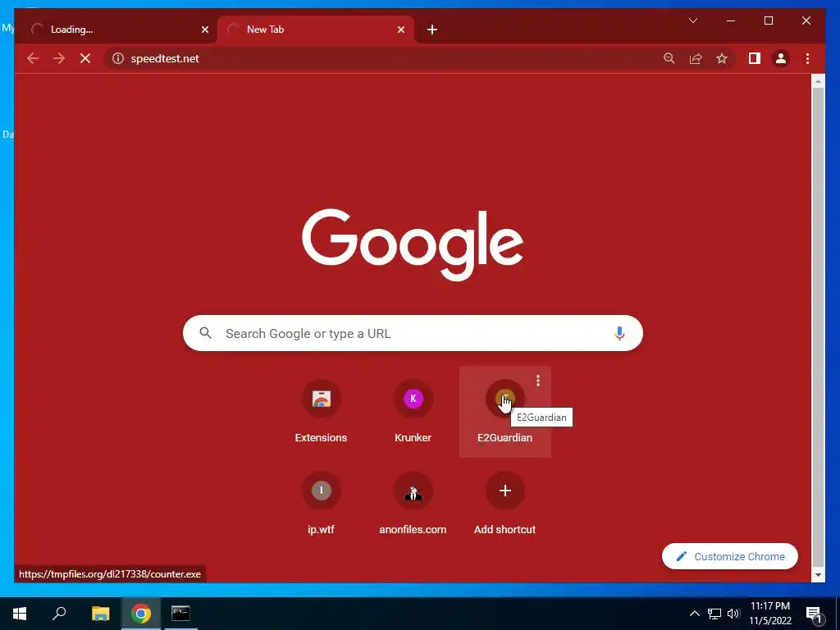The width and height of the screenshot is (840, 630).
Task: Click Customize Chrome button
Action: [729, 556]
